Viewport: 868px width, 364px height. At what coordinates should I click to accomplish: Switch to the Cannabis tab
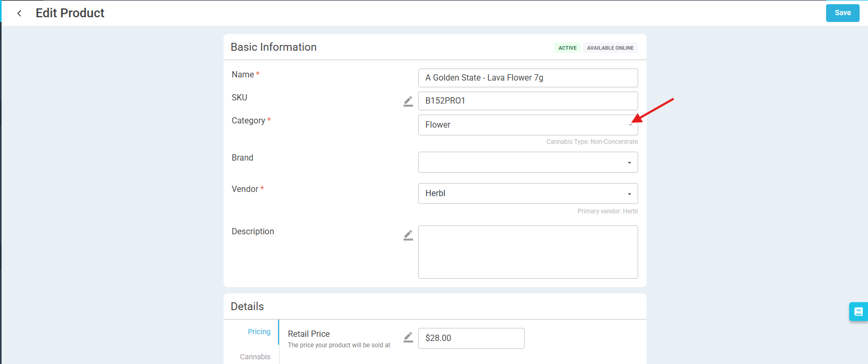click(255, 357)
